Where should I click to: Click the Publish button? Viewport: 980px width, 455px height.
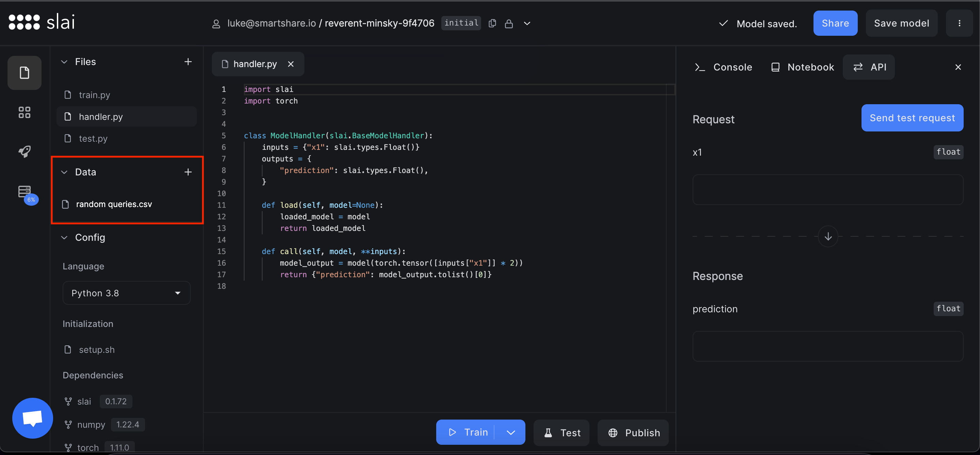click(x=633, y=433)
